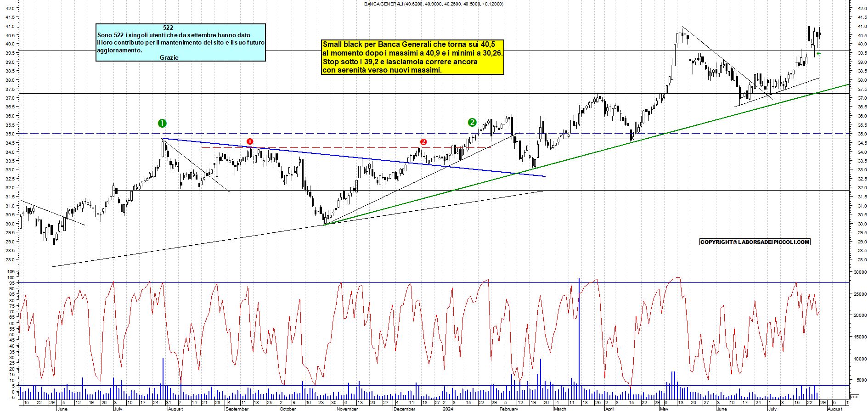Click the line 'Sono 522 i singoli utenti'

coord(174,35)
